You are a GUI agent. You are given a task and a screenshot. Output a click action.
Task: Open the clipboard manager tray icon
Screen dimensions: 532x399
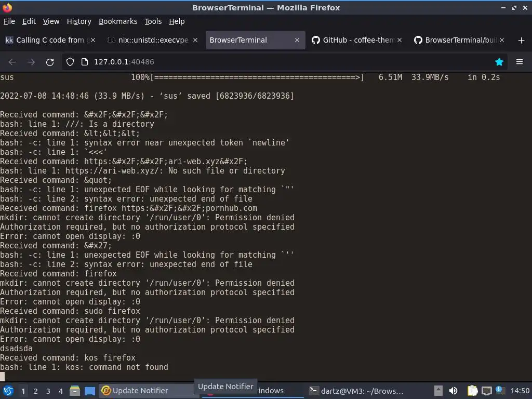click(472, 391)
